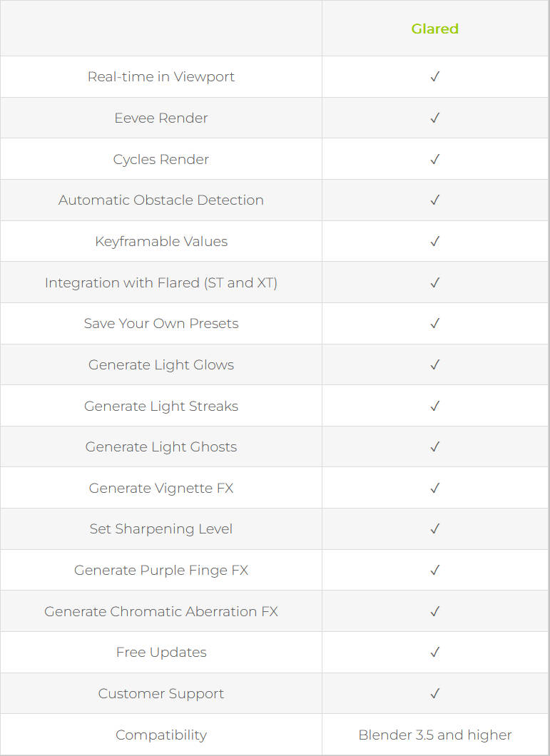Image resolution: width=550 pixels, height=756 pixels.
Task: Click the Generate Light Glows checkmark
Action: 435,364
